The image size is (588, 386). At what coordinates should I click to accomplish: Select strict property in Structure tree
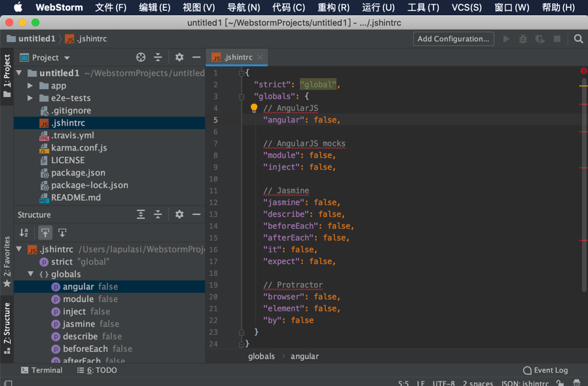pyautogui.click(x=109, y=261)
